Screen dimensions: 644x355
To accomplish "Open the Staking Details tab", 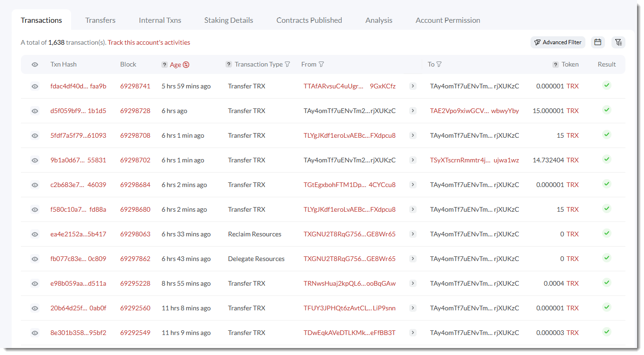I will tap(229, 20).
